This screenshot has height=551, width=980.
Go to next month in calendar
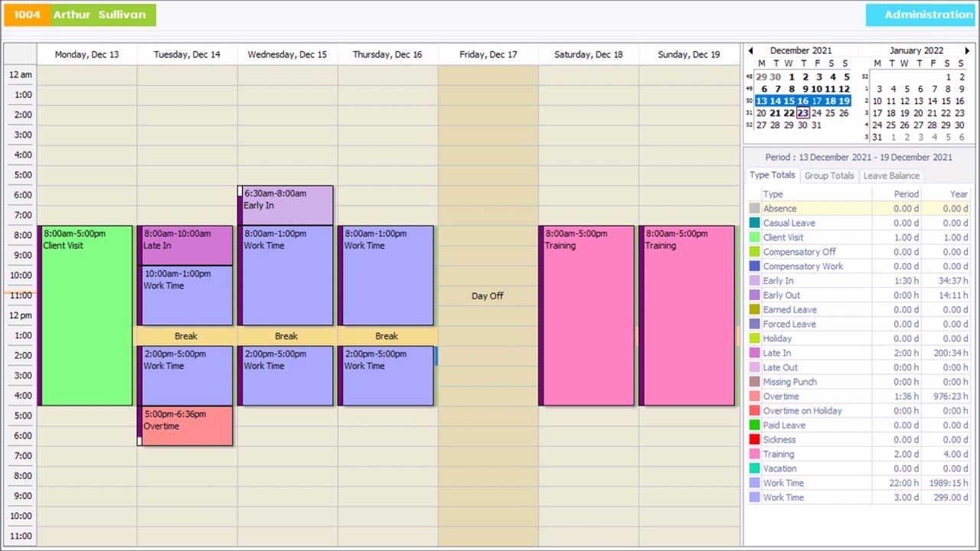point(967,51)
